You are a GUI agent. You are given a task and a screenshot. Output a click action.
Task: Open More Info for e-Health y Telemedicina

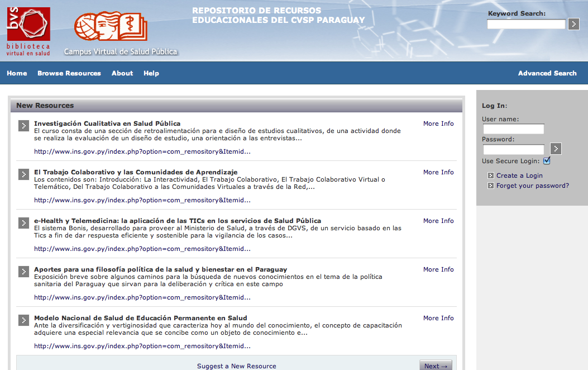click(x=438, y=221)
